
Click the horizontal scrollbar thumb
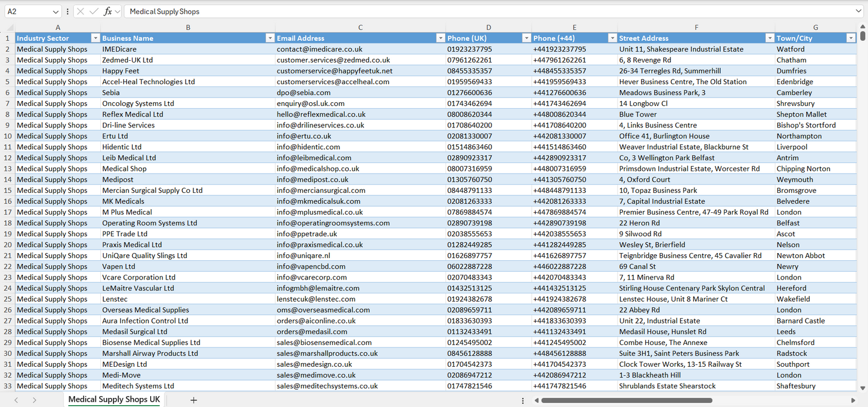pyautogui.click(x=627, y=400)
